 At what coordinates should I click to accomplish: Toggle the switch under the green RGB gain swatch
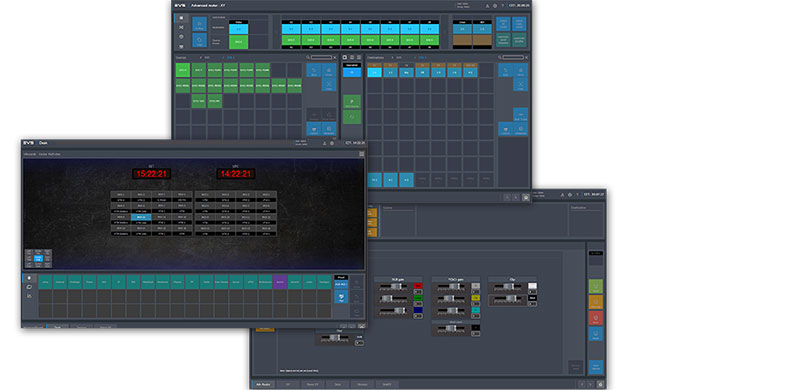tap(418, 304)
